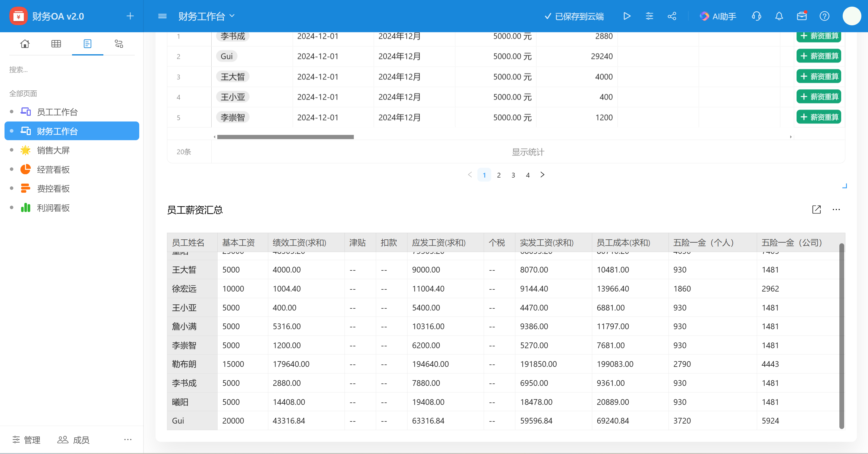
Task: Click scroll-right arrow of the horizontal scrollbar
Action: (x=791, y=137)
